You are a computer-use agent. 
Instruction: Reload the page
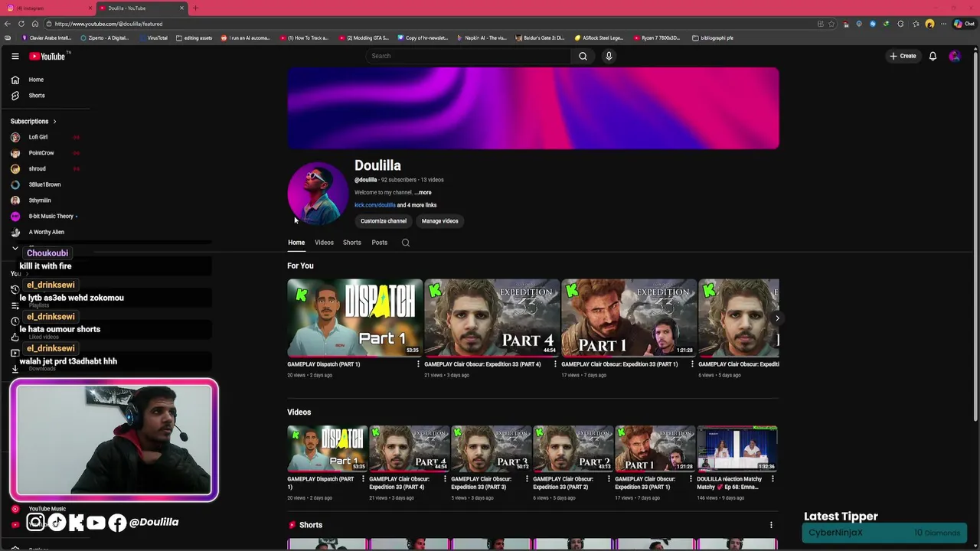pyautogui.click(x=21, y=24)
